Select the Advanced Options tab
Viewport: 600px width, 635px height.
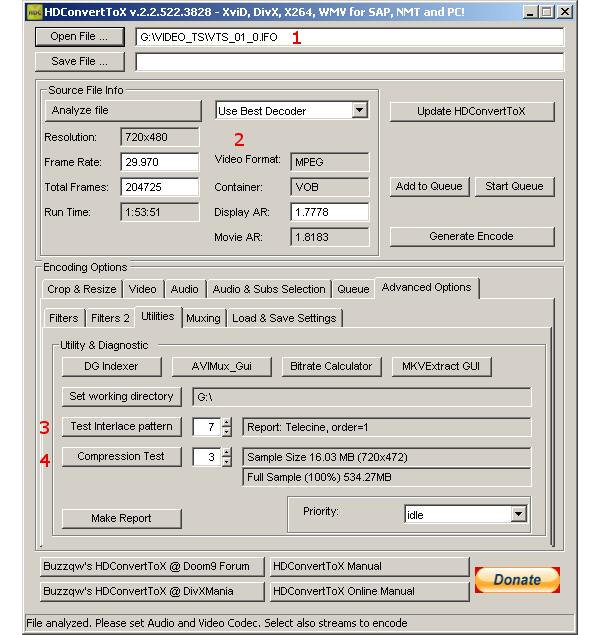click(427, 288)
